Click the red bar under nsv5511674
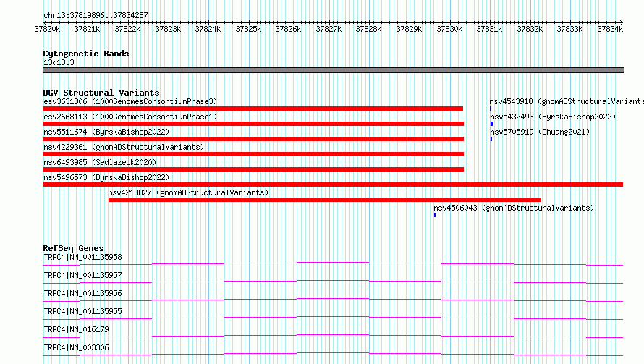Viewport: 644px width, 364px height. (x=253, y=139)
